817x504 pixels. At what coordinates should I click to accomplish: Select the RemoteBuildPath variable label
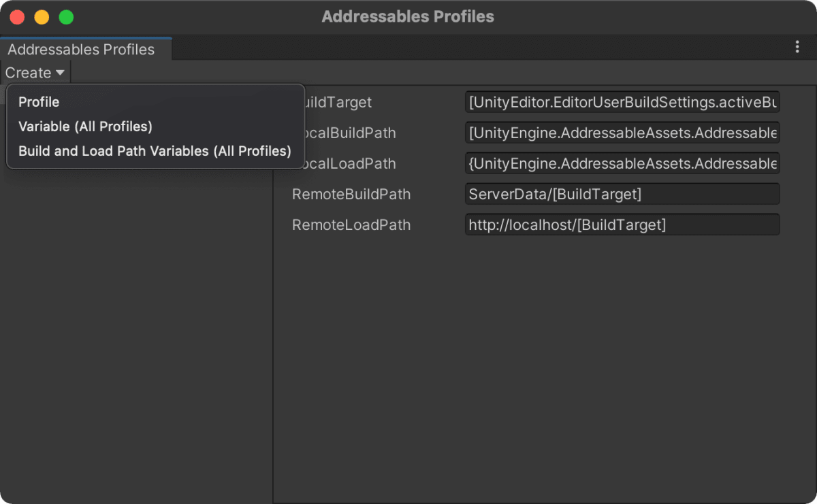[x=351, y=195]
